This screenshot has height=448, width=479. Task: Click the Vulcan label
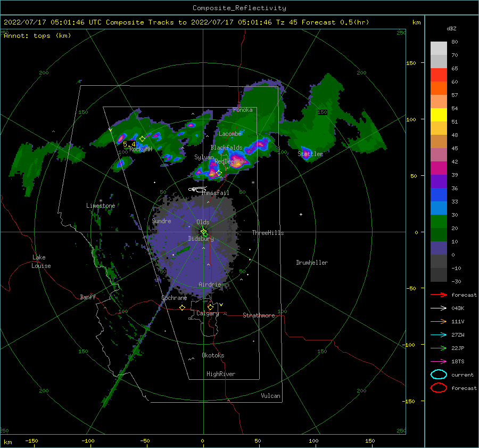click(270, 396)
